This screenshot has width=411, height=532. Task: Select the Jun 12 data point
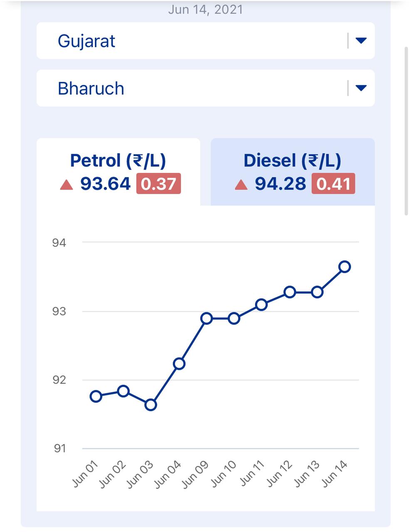tap(290, 292)
